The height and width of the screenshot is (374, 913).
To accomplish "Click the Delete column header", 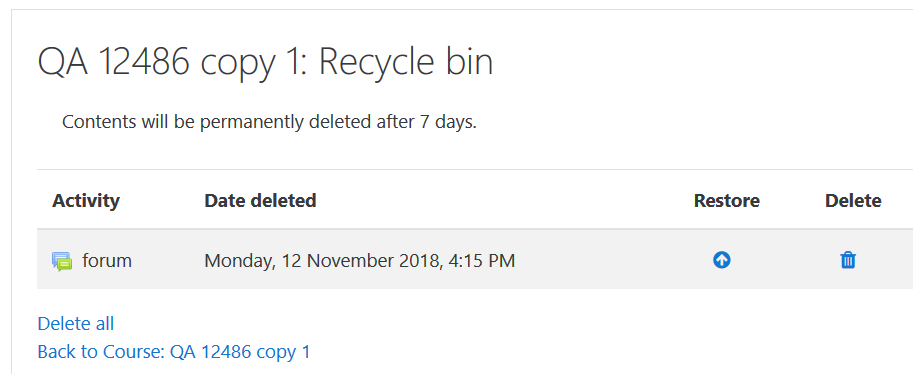I will pyautogui.click(x=853, y=200).
